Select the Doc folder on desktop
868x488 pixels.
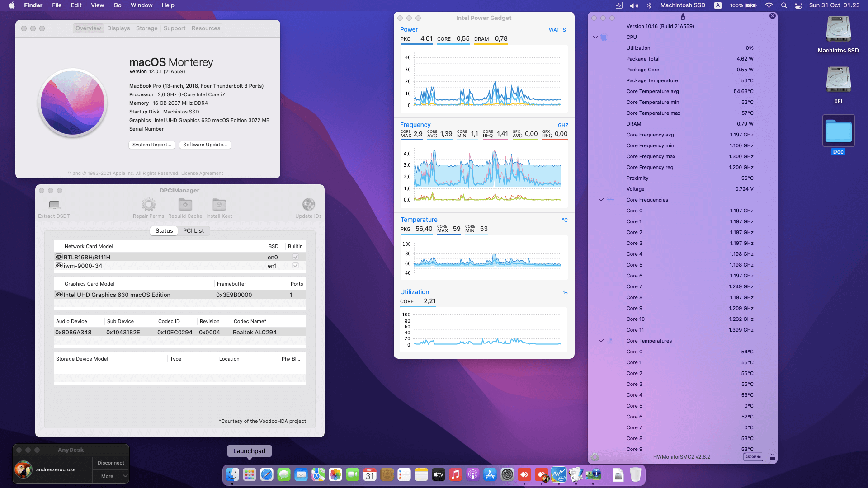pyautogui.click(x=838, y=131)
